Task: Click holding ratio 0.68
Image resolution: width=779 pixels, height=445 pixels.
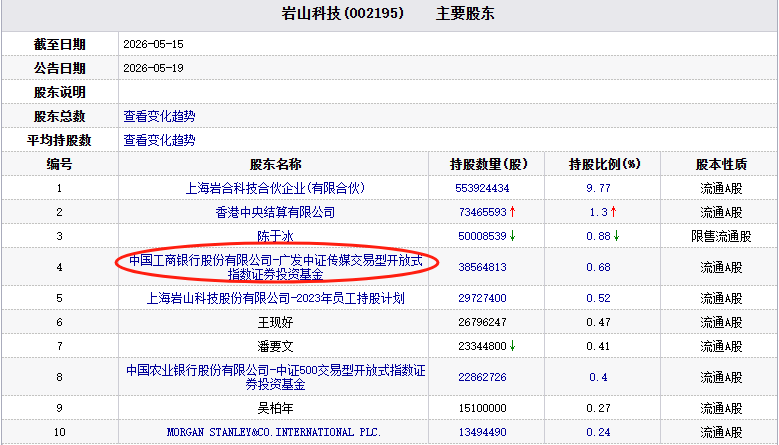Action: coord(598,267)
